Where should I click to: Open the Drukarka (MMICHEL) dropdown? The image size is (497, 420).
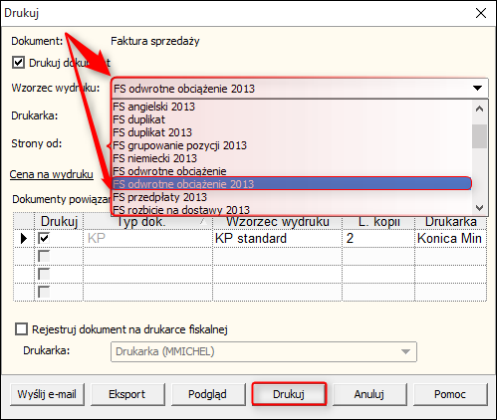pyautogui.click(x=263, y=351)
